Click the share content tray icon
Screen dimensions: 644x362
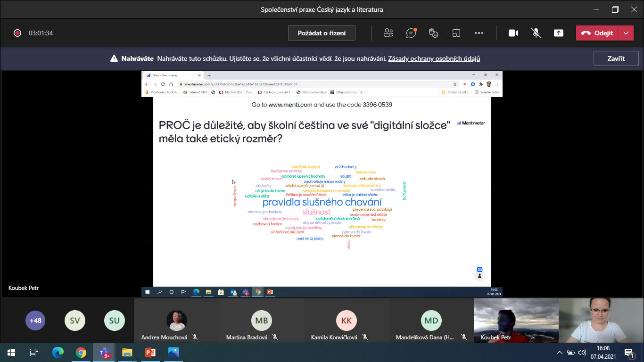[x=559, y=33]
